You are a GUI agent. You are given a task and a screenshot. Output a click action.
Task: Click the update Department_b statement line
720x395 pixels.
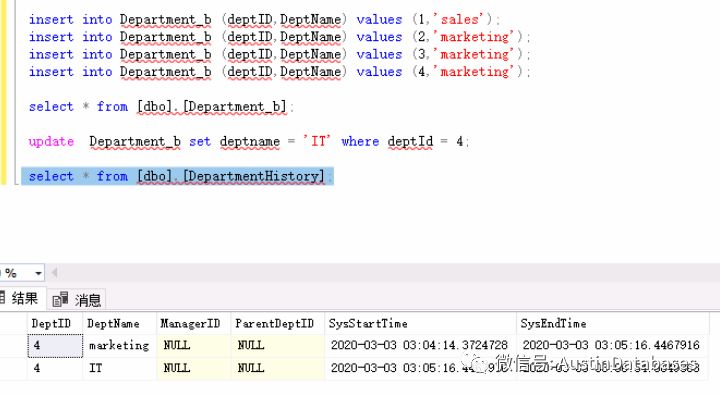point(248,141)
